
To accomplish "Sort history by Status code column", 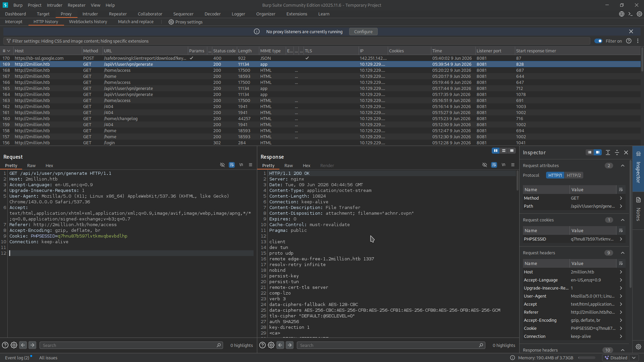I will pos(224,51).
